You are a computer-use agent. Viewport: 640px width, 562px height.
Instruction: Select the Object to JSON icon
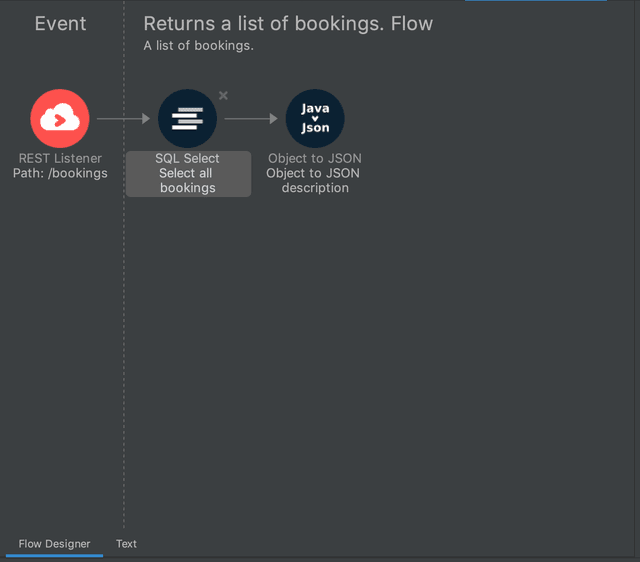pos(315,118)
